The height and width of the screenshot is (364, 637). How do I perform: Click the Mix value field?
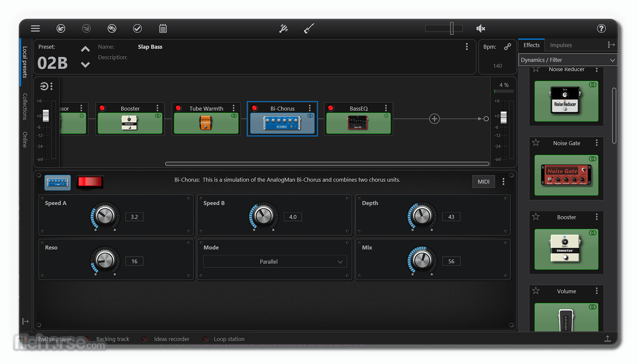pos(451,261)
